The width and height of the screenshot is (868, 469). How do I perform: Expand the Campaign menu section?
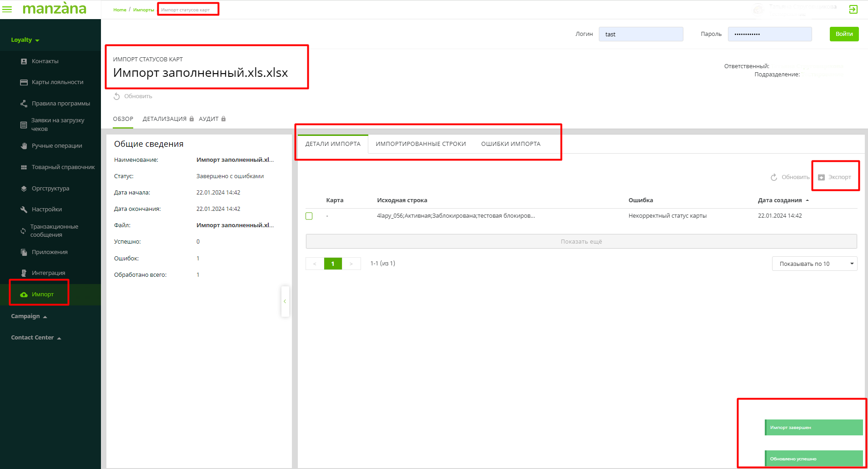point(29,316)
